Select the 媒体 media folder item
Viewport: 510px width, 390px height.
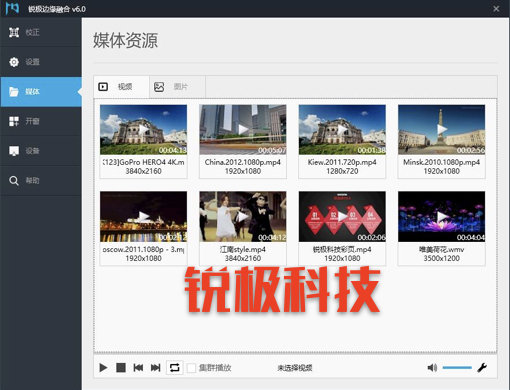[41, 92]
